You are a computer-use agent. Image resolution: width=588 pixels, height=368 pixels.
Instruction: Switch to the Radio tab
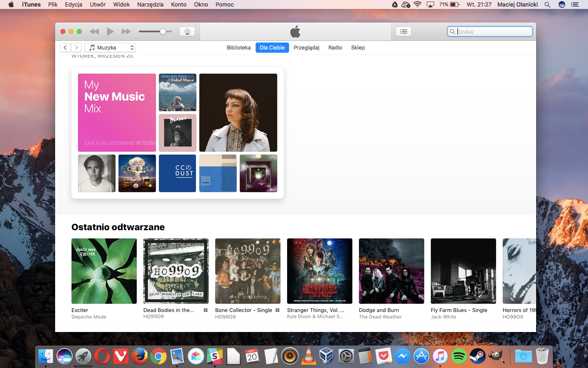[x=335, y=47]
